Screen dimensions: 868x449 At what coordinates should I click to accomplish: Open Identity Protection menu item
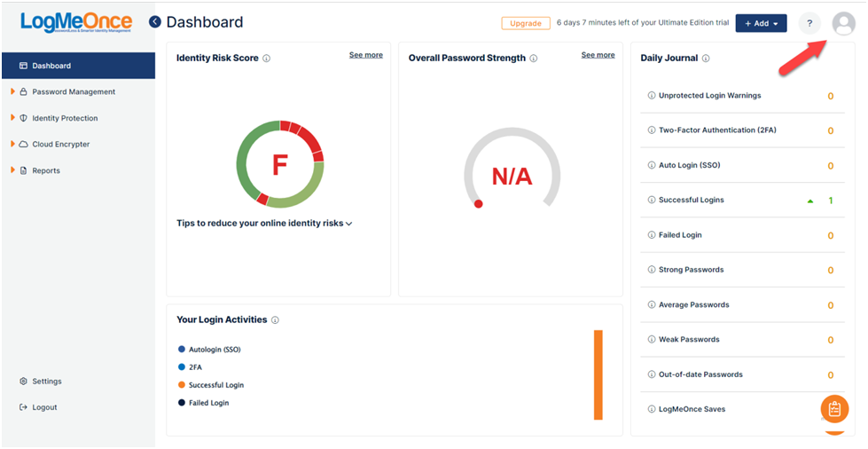[65, 118]
